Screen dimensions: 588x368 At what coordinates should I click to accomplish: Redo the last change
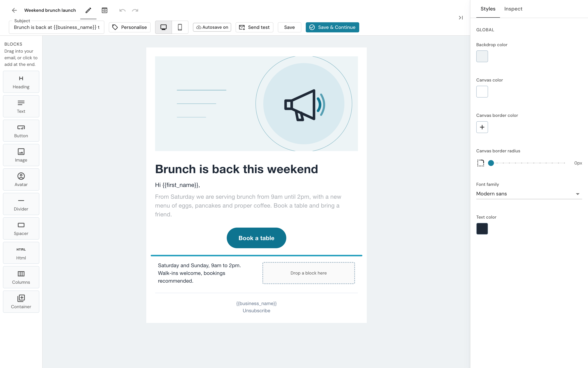click(135, 10)
